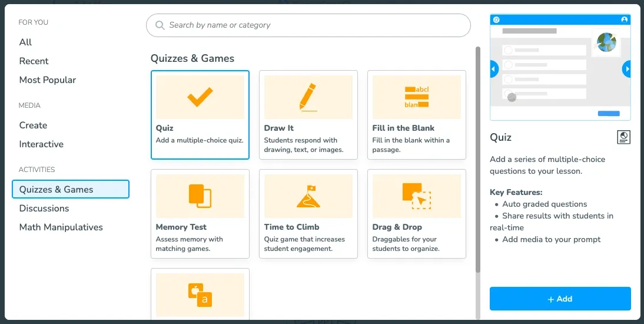Pick the Fill in the Blank icon
The image size is (644, 324).
click(416, 97)
